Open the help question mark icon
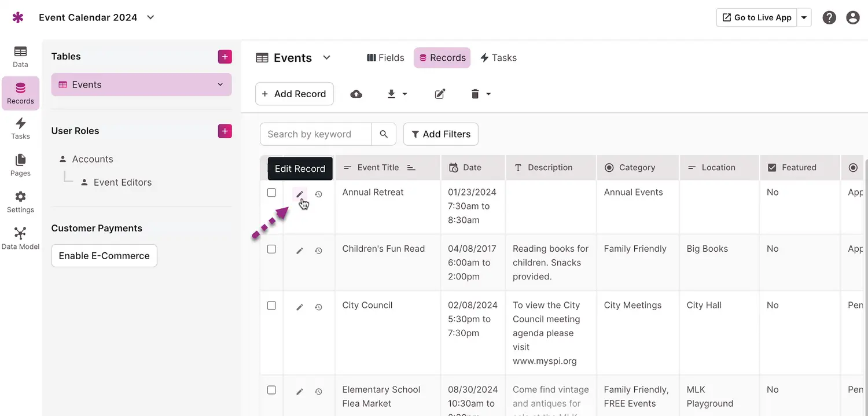 (x=829, y=17)
